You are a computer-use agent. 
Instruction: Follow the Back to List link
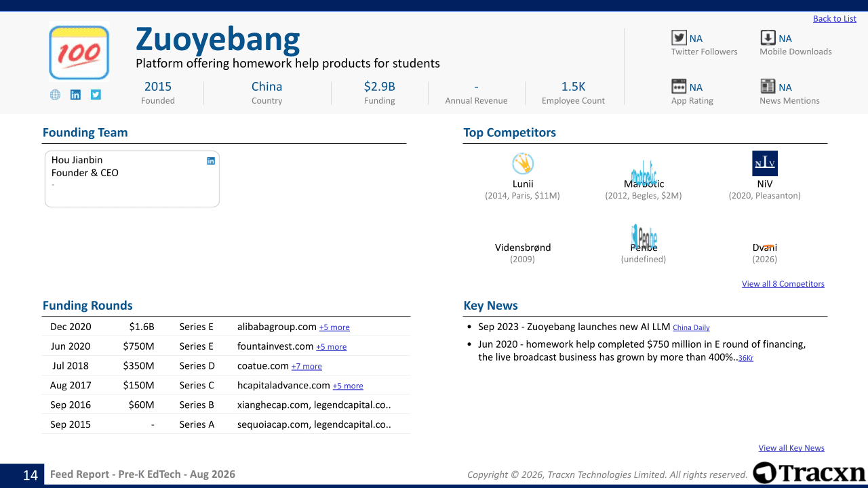[835, 19]
